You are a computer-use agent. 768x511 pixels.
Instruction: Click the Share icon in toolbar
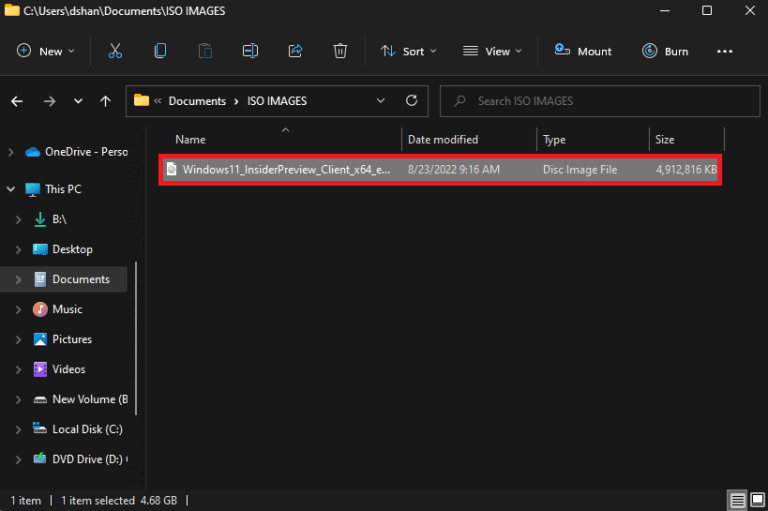click(295, 51)
